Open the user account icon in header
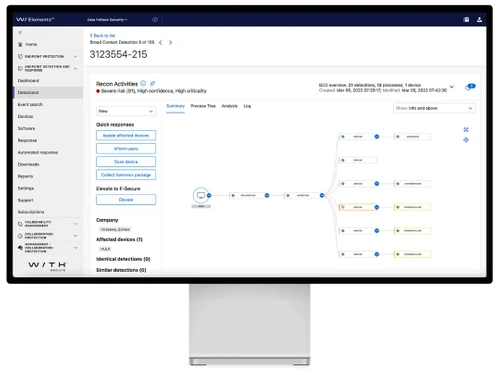 click(479, 20)
